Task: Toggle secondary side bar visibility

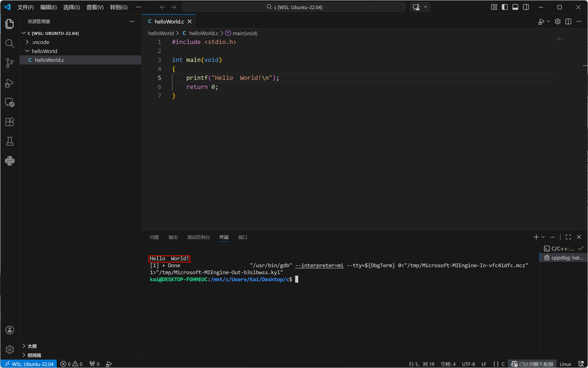Action: pyautogui.click(x=526, y=7)
